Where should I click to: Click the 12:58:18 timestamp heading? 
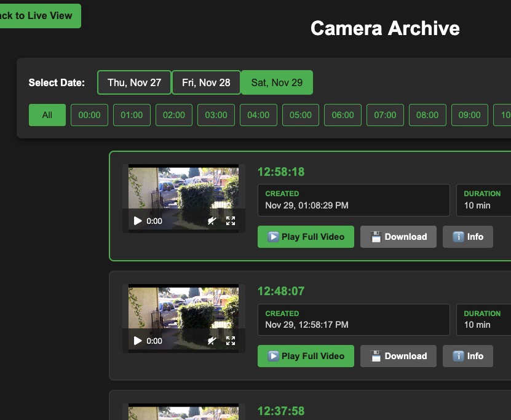tap(281, 172)
